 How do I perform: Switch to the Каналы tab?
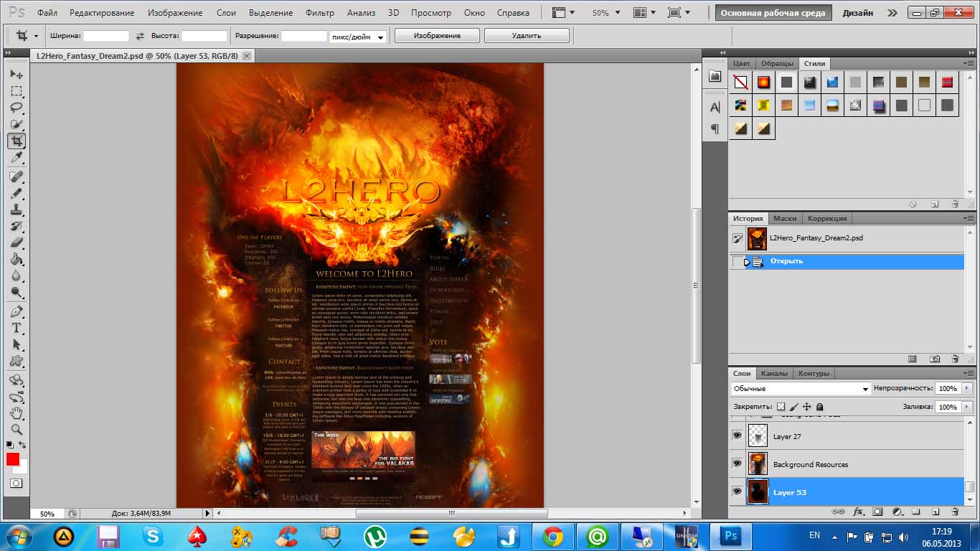pyautogui.click(x=773, y=373)
